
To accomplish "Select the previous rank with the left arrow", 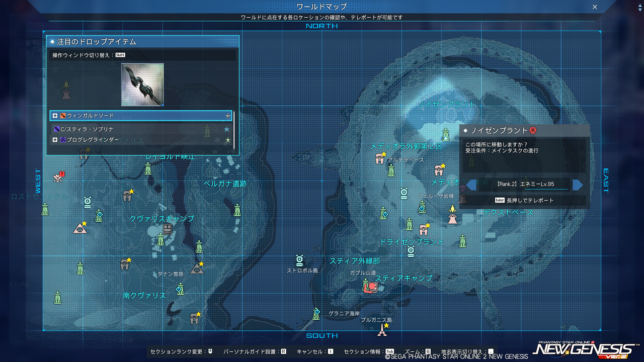I will point(471,185).
